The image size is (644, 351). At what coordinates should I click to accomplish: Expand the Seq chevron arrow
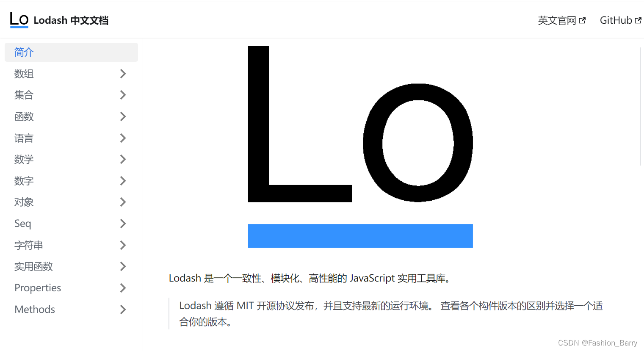[123, 224]
